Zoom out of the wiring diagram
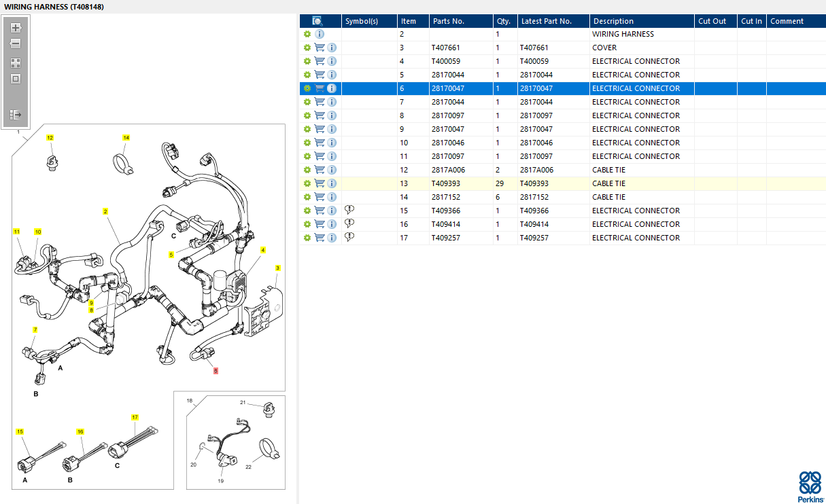Screen dimensions: 826x504 point(16,43)
